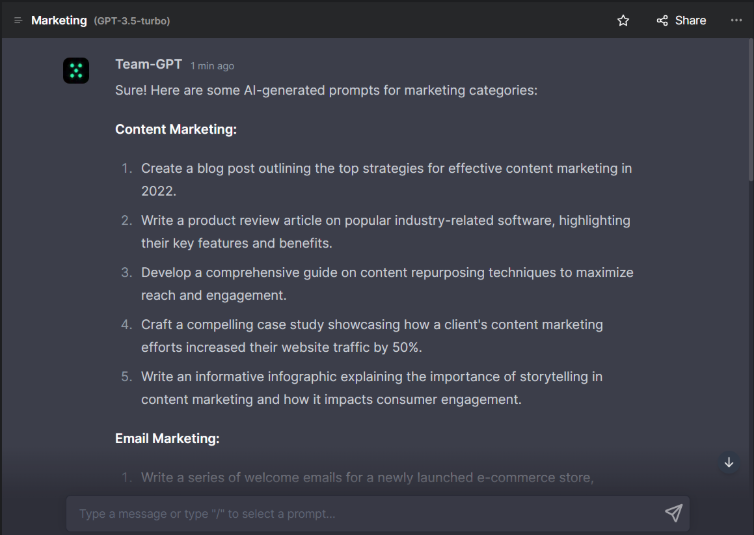Screen dimensions: 754x535
Task: Click the vertical chat scrollbar
Action: 749,110
